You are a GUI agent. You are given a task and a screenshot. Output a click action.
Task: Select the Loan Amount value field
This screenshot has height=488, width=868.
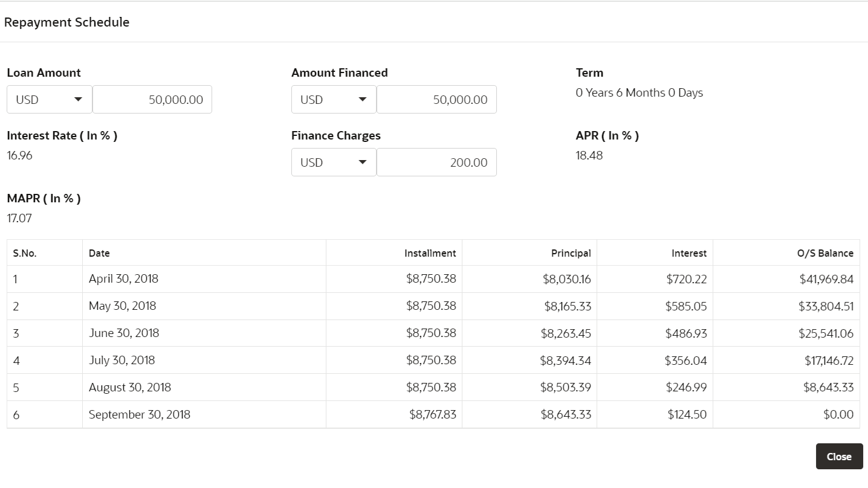pyautogui.click(x=152, y=99)
